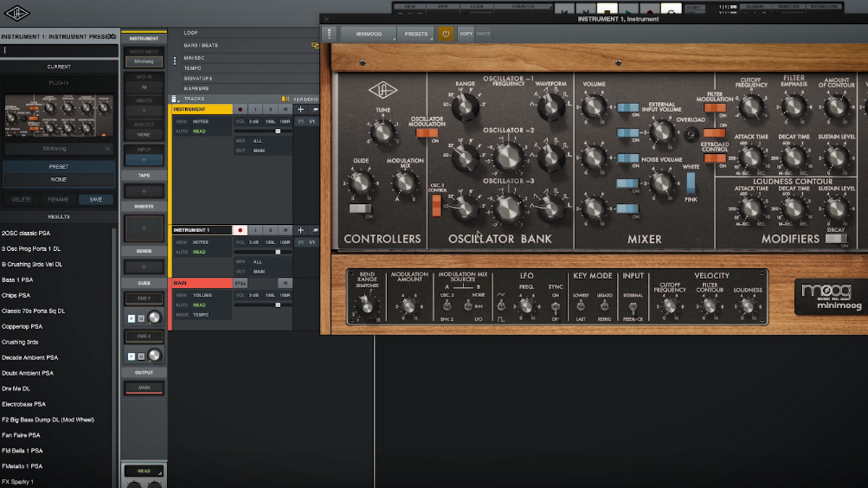Screen dimensions: 868x488
Task: Flip the Input External/Feedback switch
Action: [633, 307]
